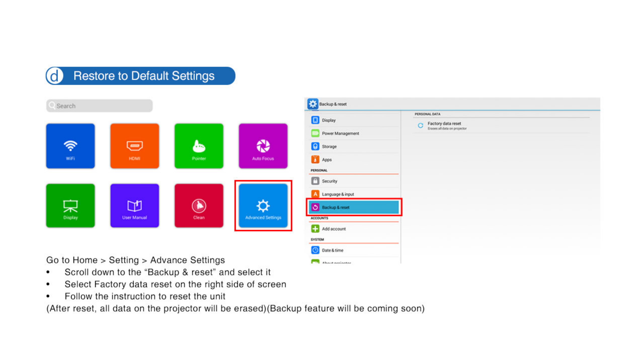Viewport: 644px width, 362px height.
Task: Open the Auto Focus tile
Action: pos(263,146)
